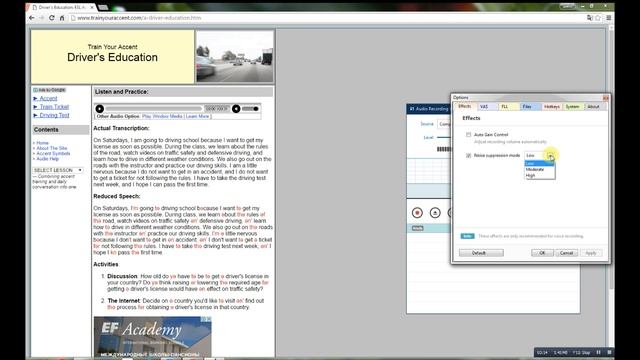Image resolution: width=640 pixels, height=360 pixels.
Task: Select the Driver's Education browser tab
Action: 61,7
